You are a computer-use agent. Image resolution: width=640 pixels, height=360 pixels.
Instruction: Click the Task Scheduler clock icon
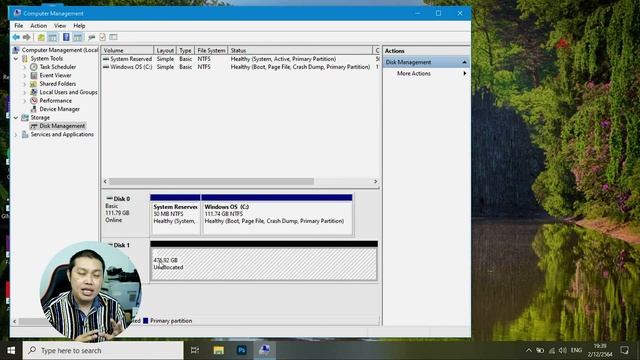[34, 67]
